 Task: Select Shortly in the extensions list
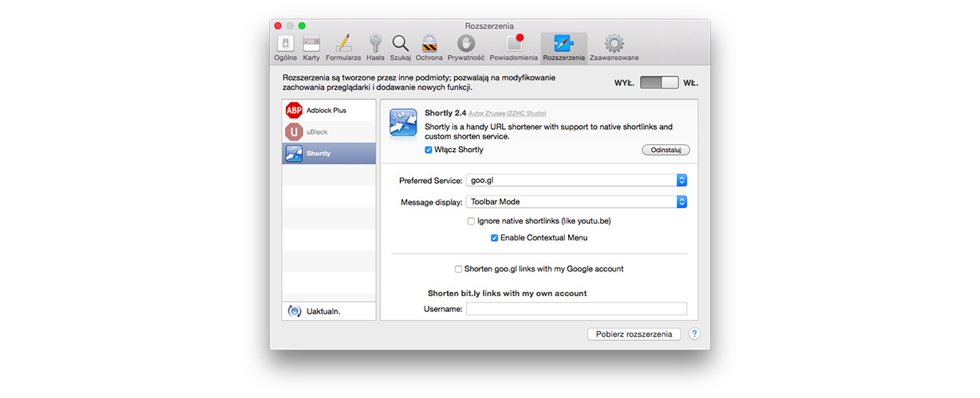pyautogui.click(x=329, y=154)
